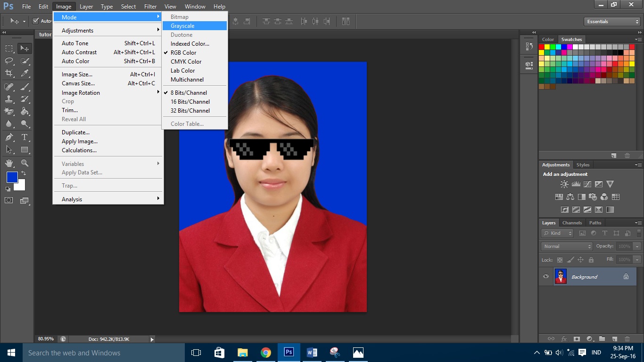644x362 pixels.
Task: Add a Channel Mixer adjustment
Action: point(604,197)
